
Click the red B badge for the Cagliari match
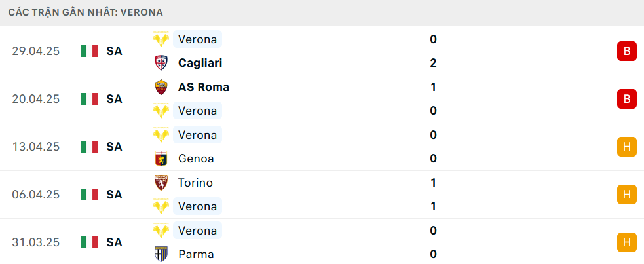(x=627, y=51)
